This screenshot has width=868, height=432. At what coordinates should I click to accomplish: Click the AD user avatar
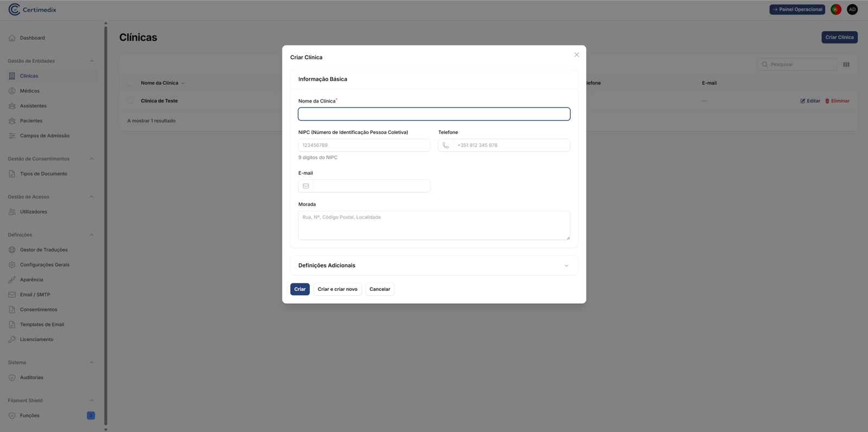click(852, 10)
